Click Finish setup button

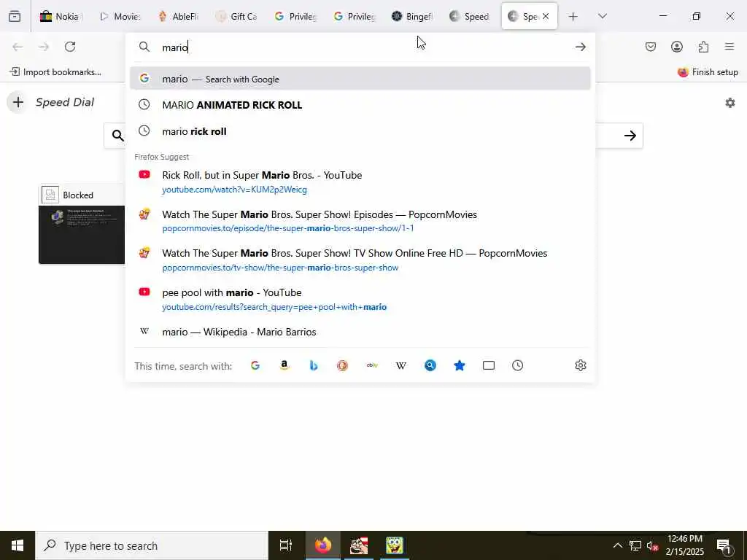coord(708,72)
